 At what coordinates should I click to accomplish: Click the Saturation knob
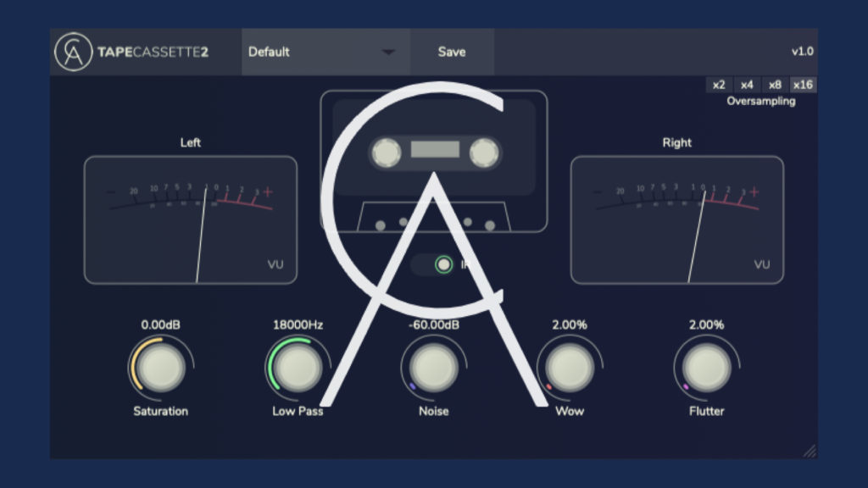coord(160,368)
